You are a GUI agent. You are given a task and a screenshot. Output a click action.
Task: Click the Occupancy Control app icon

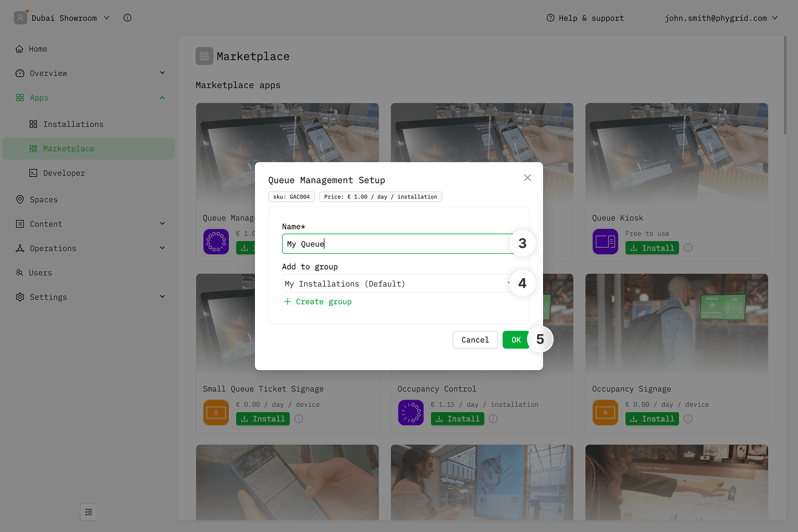pos(411,412)
